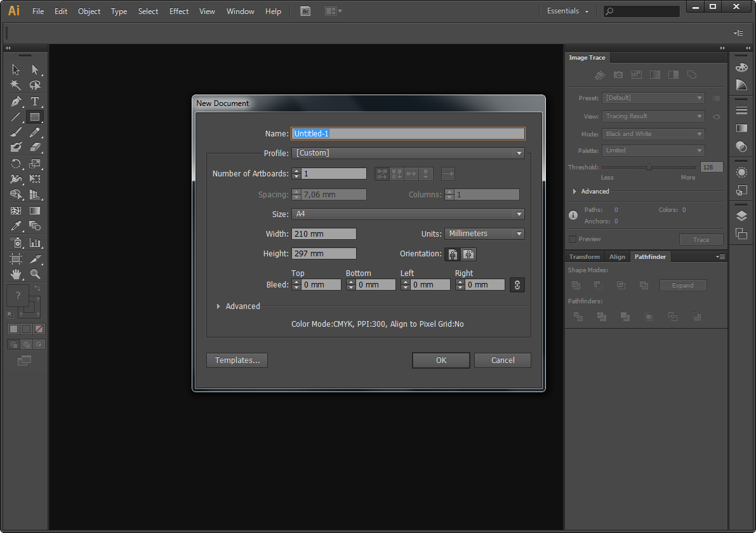The image size is (756, 533).
Task: Select the Hand tool
Action: pos(16,273)
